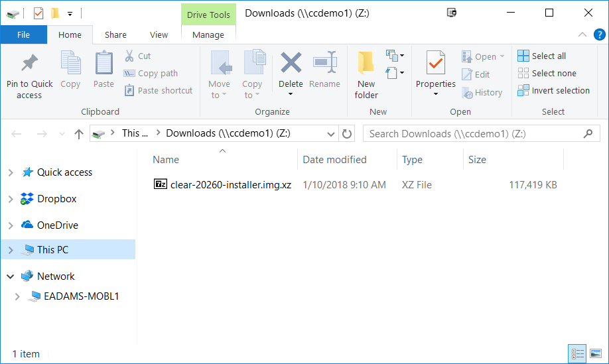Go up one folder with the Up arrow

coord(79,135)
